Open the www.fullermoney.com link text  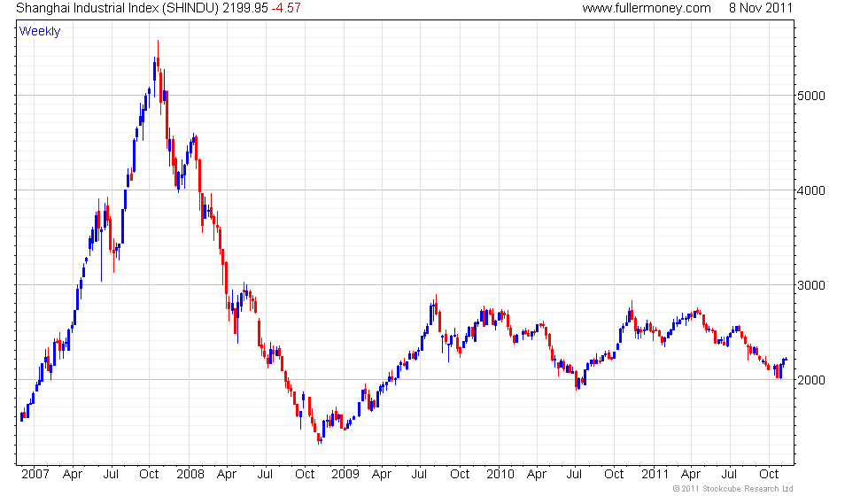coord(647,8)
